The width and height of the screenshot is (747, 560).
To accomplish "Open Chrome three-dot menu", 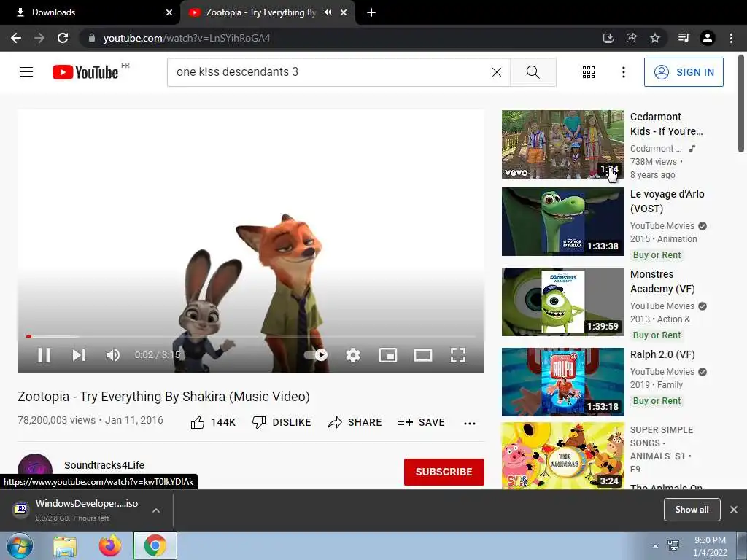I will pos(731,38).
